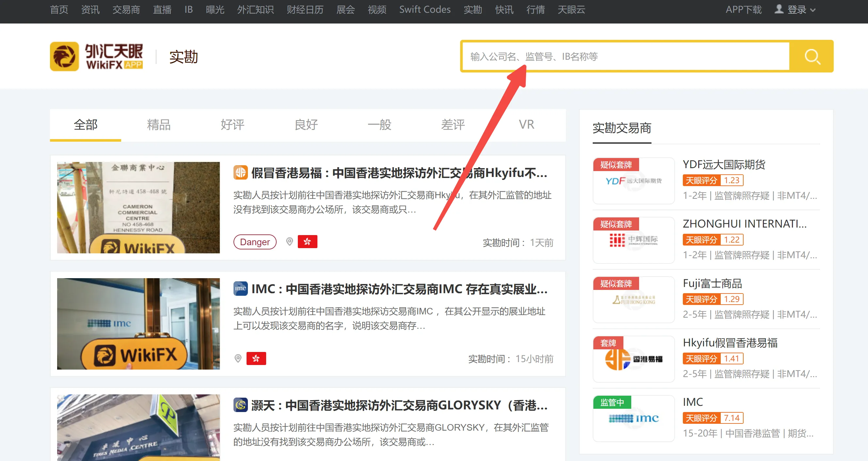Open IB in the top navigation
This screenshot has height=461, width=868.
pos(189,9)
